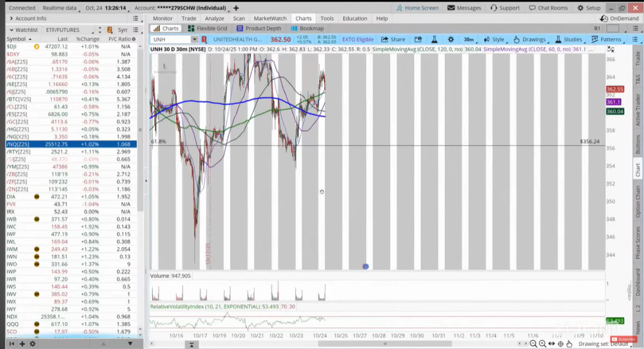Select the /BTC[V25] watchlist row
This screenshot has height=349, width=644.
(71, 99)
